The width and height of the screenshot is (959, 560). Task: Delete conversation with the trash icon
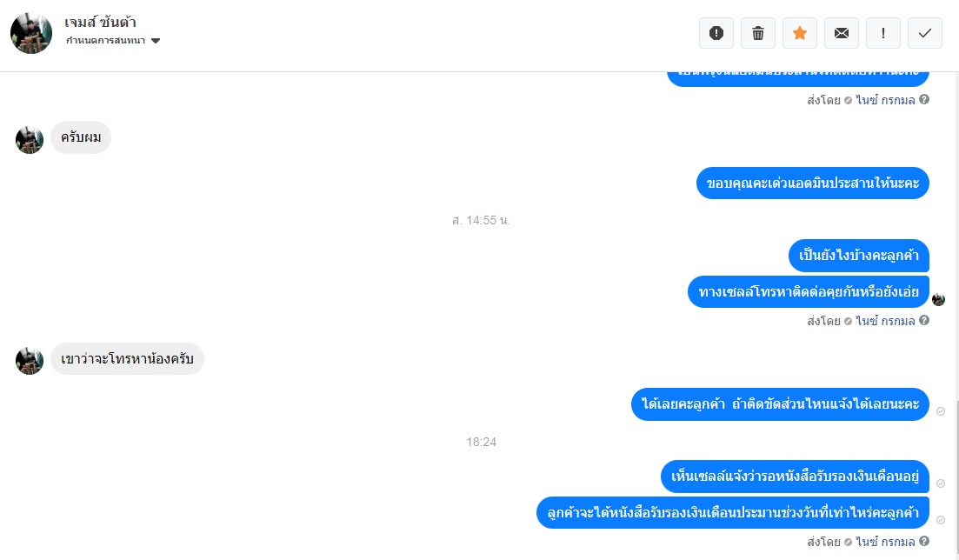[758, 33]
